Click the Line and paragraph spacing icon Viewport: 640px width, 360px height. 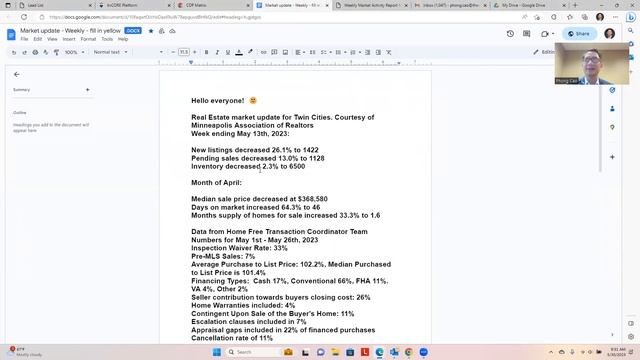(313, 52)
